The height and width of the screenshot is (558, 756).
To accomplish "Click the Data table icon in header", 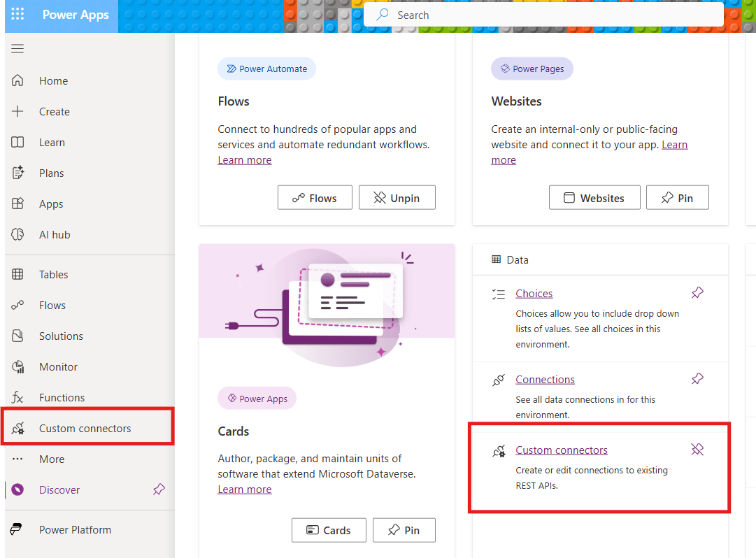I will click(496, 259).
